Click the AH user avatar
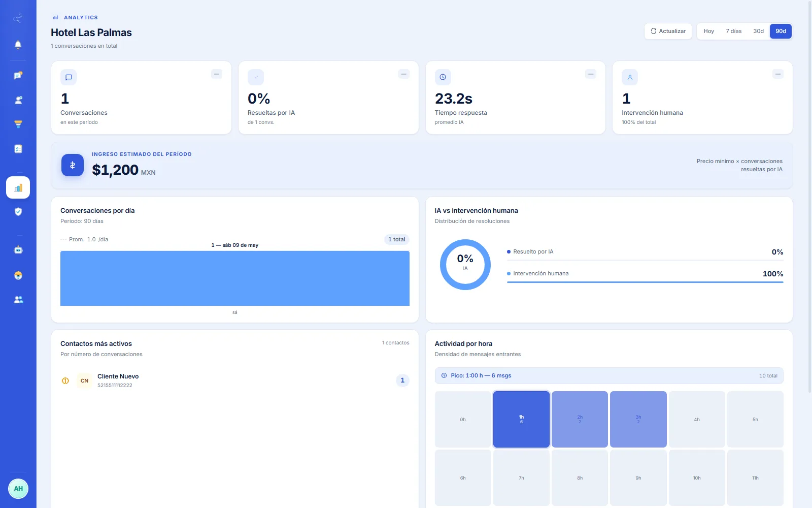This screenshot has height=508, width=812. pyautogui.click(x=18, y=489)
